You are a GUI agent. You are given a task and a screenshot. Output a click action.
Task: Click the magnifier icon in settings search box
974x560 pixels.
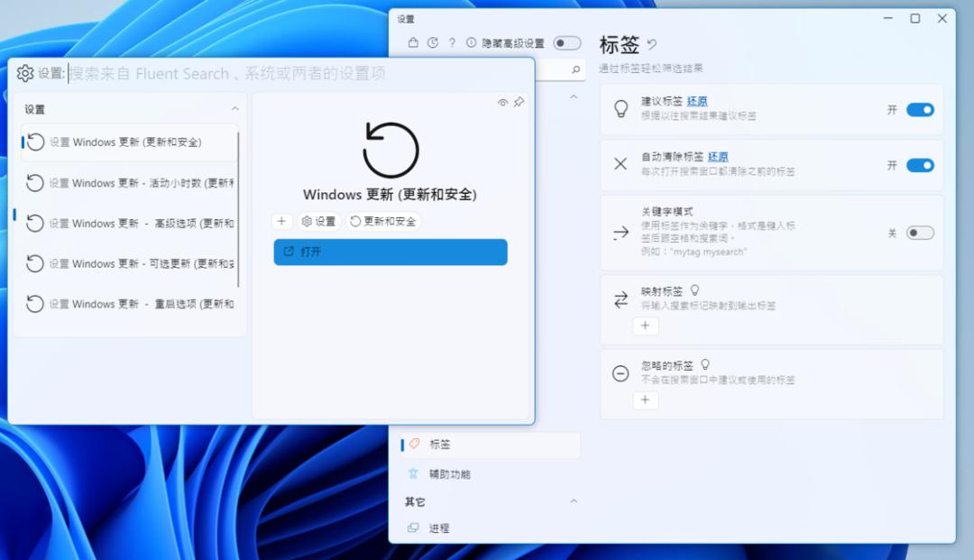(x=575, y=70)
